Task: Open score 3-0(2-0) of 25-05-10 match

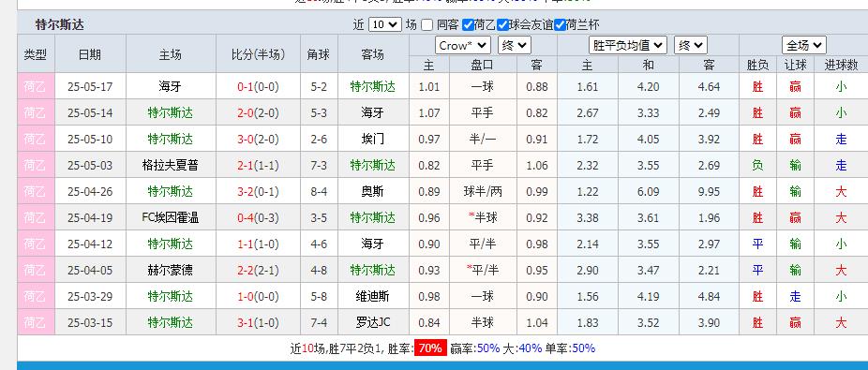Action: tap(258, 139)
